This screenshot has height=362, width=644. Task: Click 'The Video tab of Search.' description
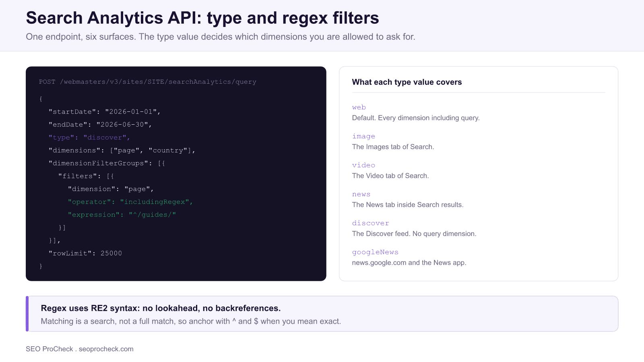[390, 176]
